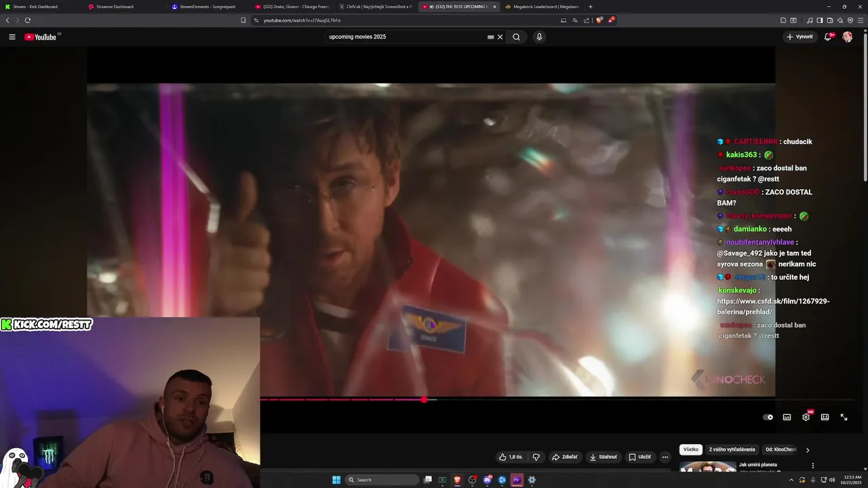
Task: Go to the YouTube home logo
Action: [41, 37]
